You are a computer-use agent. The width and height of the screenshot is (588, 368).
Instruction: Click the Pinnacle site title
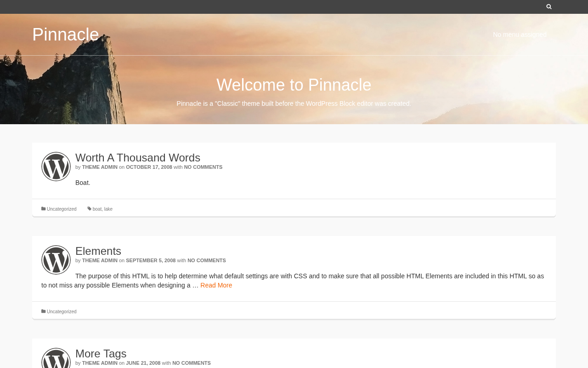click(66, 34)
